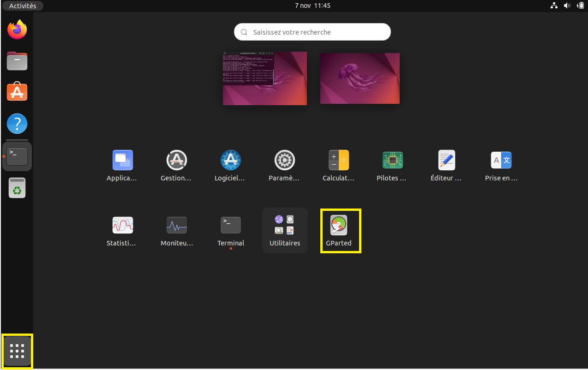The image size is (588, 370).
Task: Click the Activités button
Action: pos(23,6)
